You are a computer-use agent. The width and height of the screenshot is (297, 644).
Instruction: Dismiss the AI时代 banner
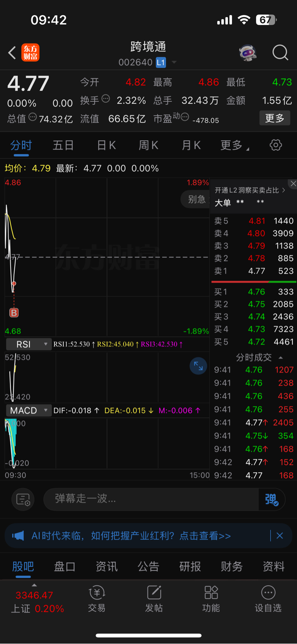(x=280, y=536)
